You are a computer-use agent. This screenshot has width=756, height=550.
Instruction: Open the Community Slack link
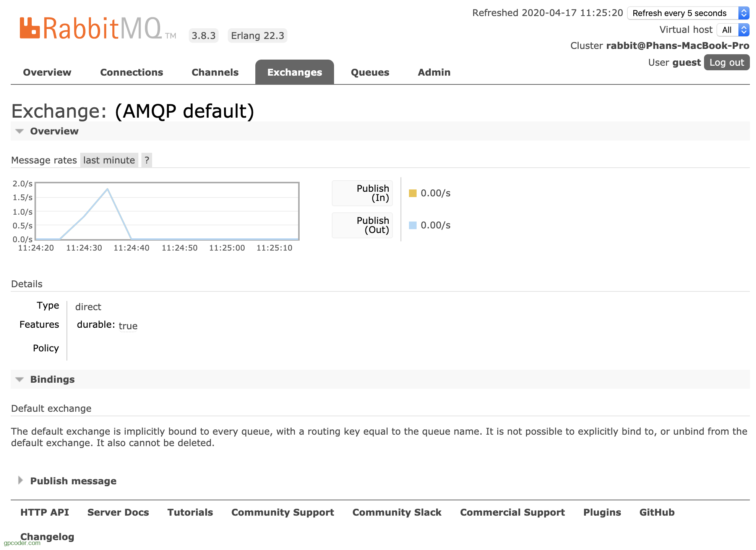pos(397,512)
